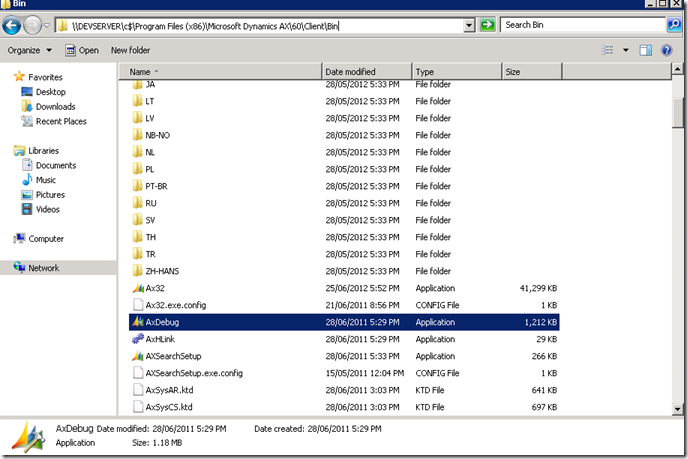Select Libraries in the navigation pane
The width and height of the screenshot is (688, 459).
36,151
